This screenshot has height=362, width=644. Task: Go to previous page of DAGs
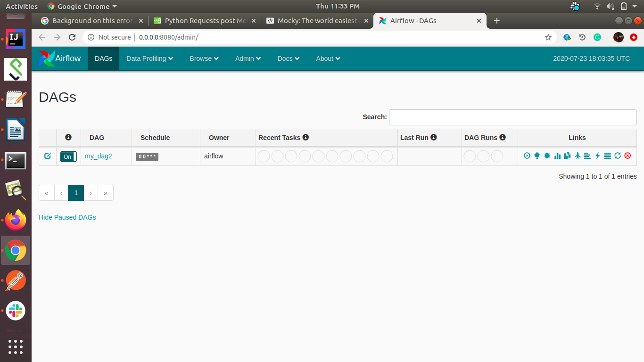tap(61, 193)
